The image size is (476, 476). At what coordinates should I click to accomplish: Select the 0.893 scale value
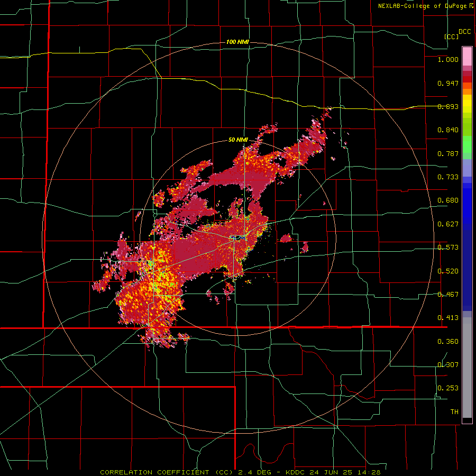click(x=448, y=106)
